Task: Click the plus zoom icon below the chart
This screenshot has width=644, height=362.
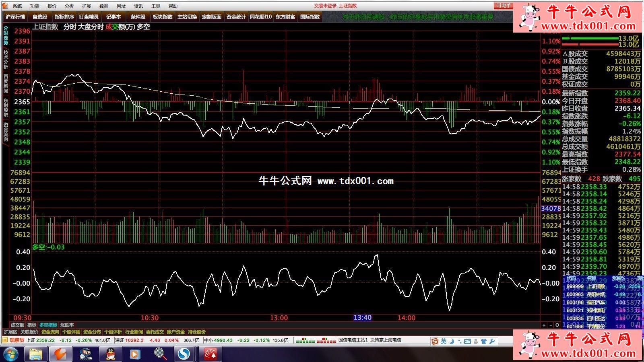Action: [544, 325]
